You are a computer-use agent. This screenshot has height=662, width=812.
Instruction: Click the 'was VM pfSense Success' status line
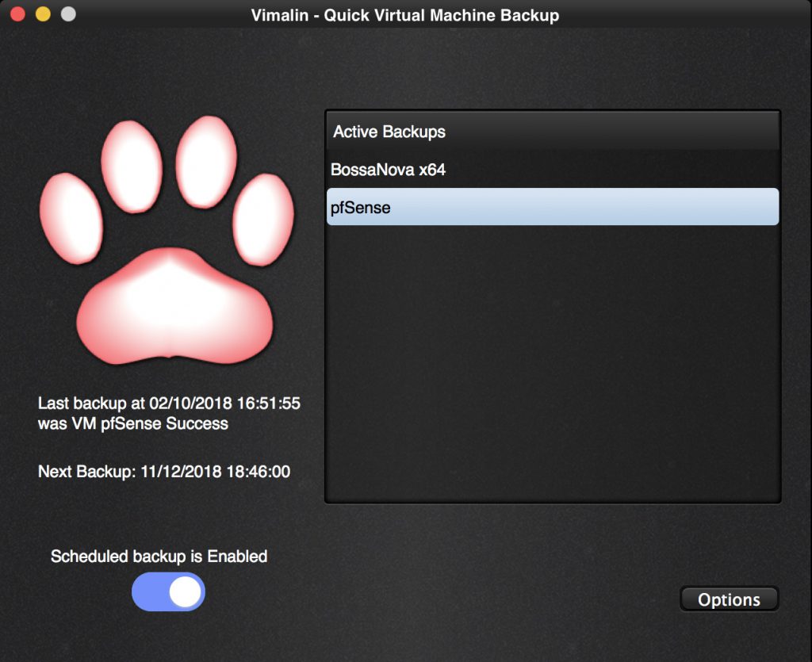133,423
